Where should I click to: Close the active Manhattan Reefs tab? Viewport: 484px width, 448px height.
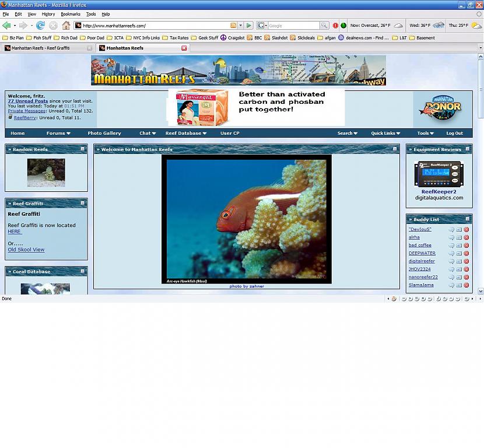(184, 48)
